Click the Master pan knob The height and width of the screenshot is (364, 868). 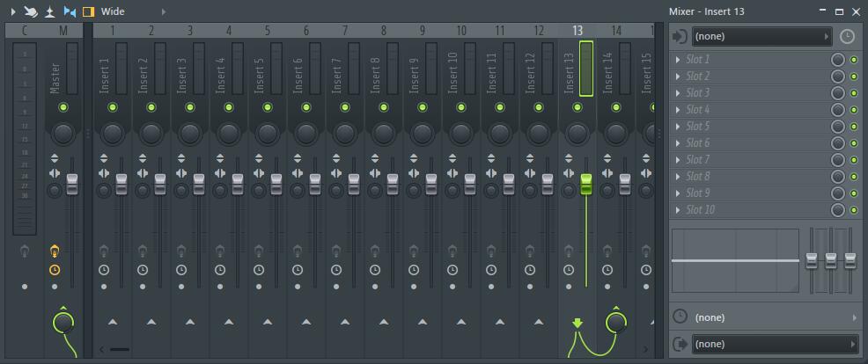click(x=63, y=134)
